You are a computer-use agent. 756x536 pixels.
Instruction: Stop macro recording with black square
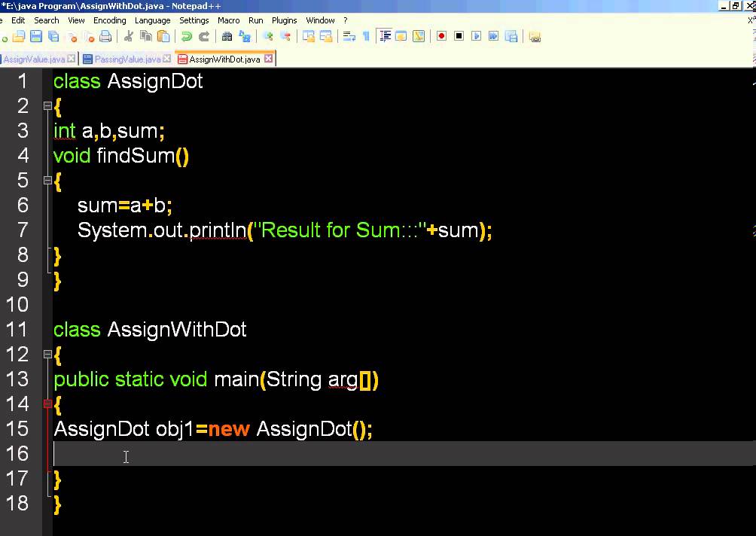point(459,36)
